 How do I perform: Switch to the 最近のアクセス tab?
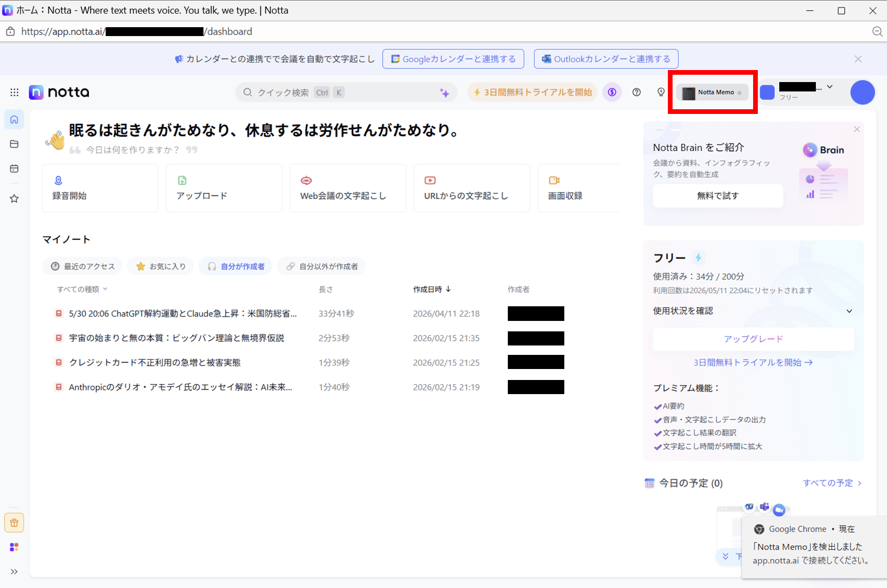pyautogui.click(x=83, y=267)
